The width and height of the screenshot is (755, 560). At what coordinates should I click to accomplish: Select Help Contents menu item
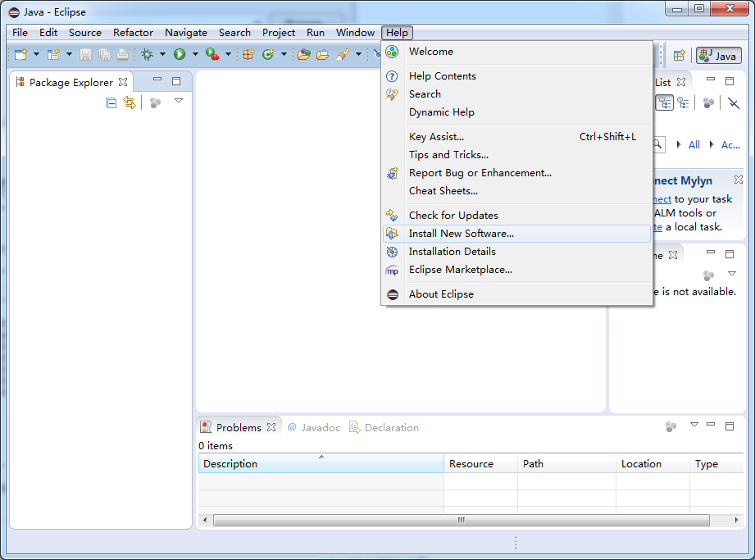[x=517, y=76]
